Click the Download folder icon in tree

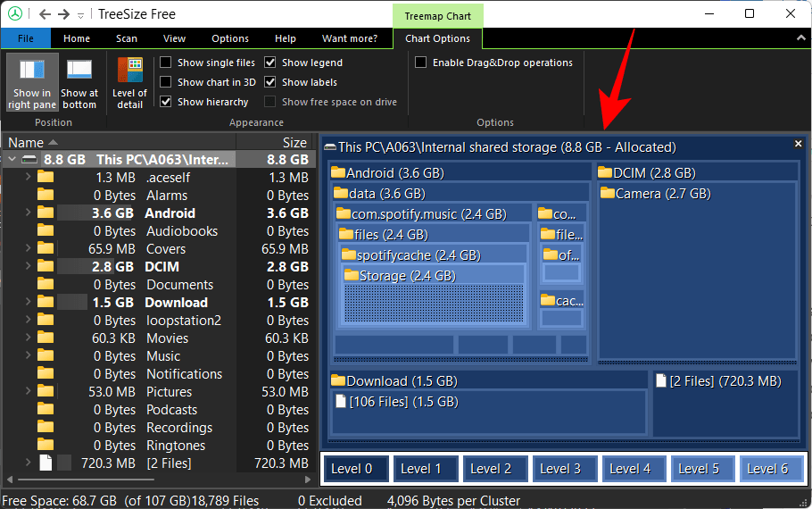coord(46,302)
